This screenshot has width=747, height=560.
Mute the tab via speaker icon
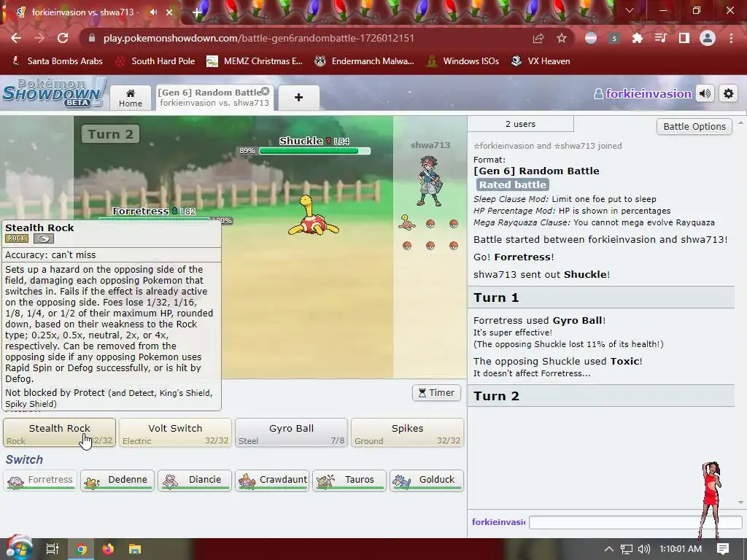tap(153, 12)
